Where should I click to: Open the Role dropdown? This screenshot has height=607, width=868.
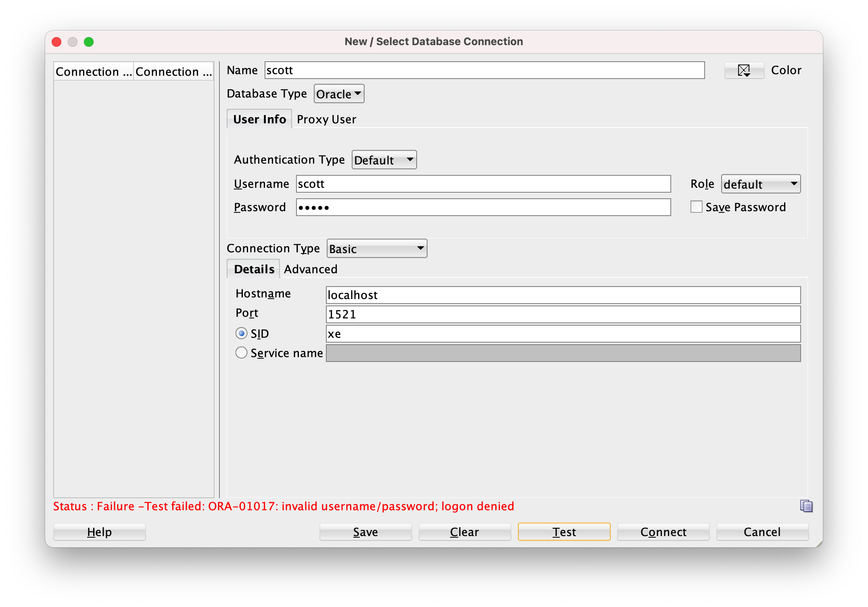click(760, 184)
